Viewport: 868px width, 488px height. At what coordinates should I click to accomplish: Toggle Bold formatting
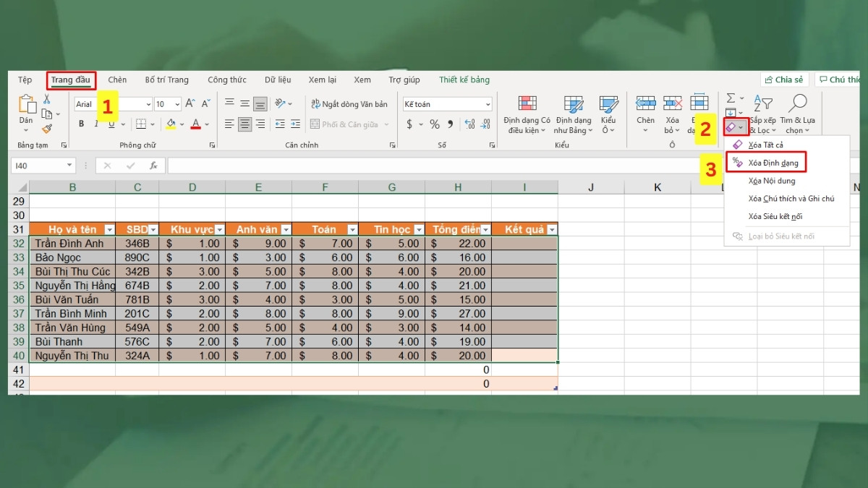click(81, 124)
